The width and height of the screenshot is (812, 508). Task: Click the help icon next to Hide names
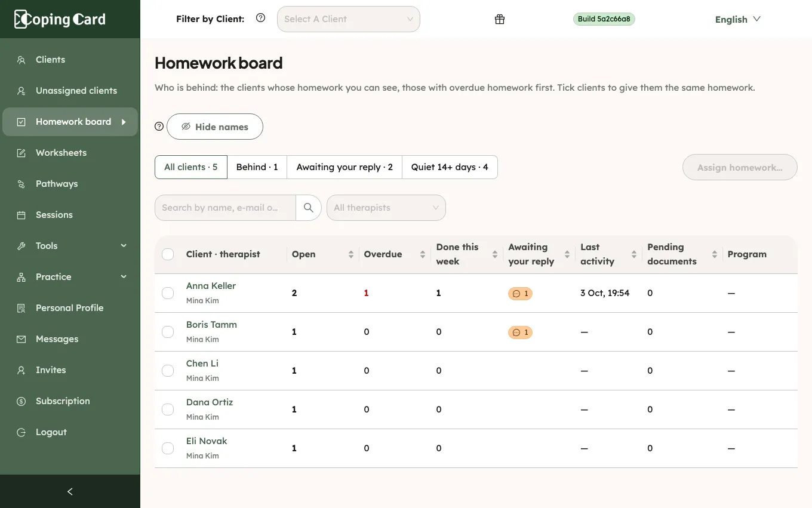point(159,127)
